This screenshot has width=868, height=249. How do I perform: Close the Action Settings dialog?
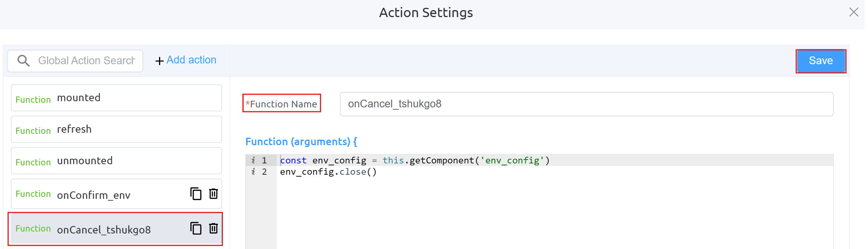pyautogui.click(x=854, y=12)
